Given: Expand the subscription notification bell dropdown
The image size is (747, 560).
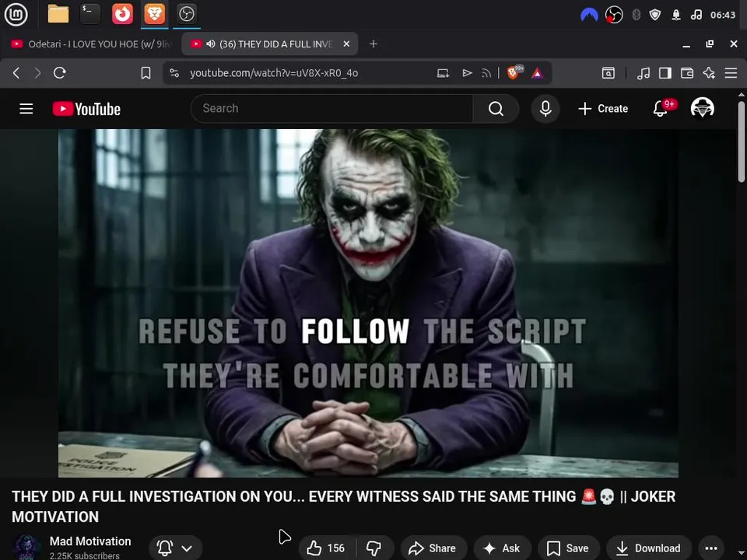Looking at the screenshot, I should coord(175,548).
